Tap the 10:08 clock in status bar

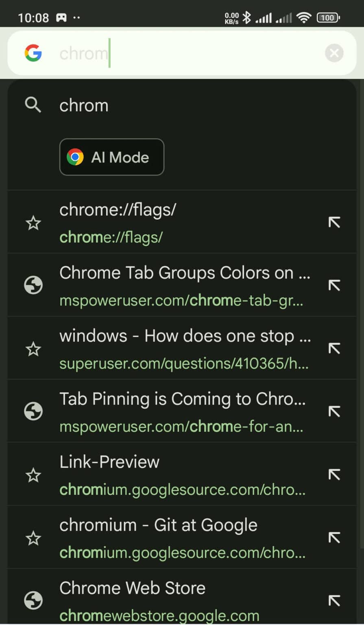[33, 18]
